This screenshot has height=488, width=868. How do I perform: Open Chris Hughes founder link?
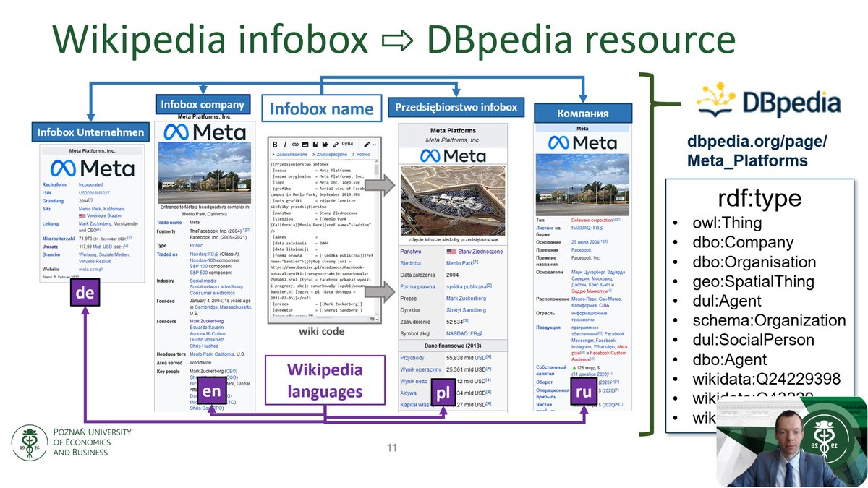tap(203, 346)
